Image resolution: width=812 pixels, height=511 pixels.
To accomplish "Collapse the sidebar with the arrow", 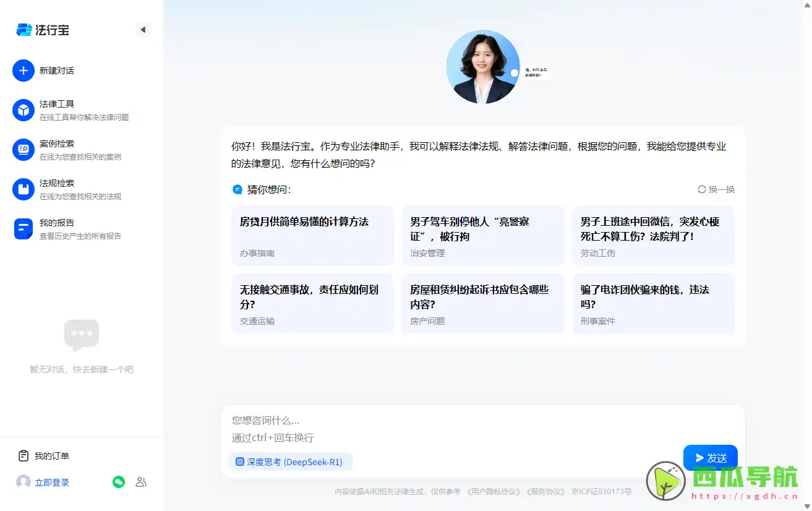I will coord(143,29).
